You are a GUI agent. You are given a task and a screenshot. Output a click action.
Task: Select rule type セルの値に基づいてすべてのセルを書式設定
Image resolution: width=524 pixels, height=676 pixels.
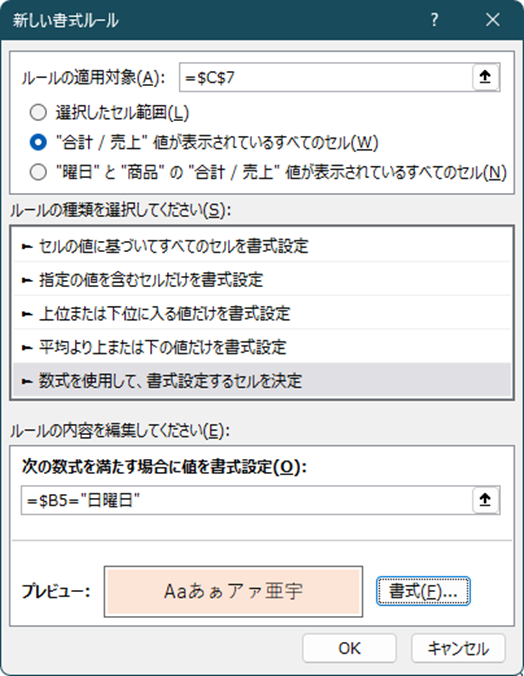[262, 246]
